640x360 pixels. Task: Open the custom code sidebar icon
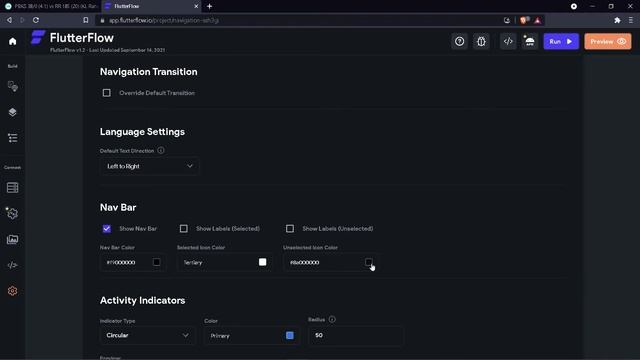pyautogui.click(x=13, y=265)
